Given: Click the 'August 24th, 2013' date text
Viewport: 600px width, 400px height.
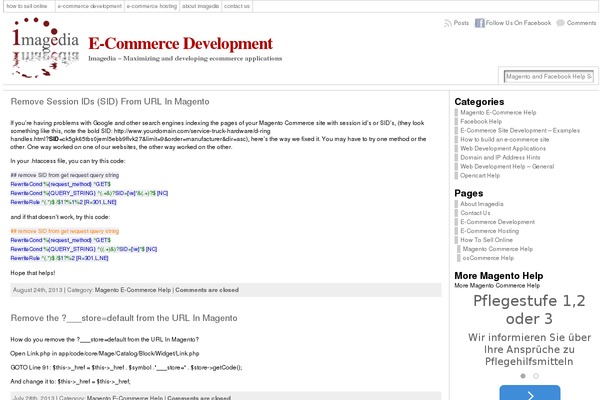Looking at the screenshot, I should pos(38,290).
